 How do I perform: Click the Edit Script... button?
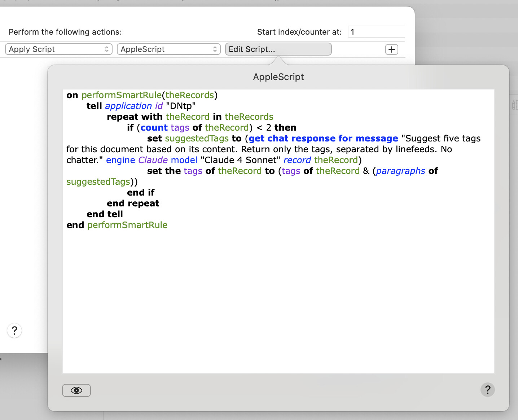pos(278,49)
